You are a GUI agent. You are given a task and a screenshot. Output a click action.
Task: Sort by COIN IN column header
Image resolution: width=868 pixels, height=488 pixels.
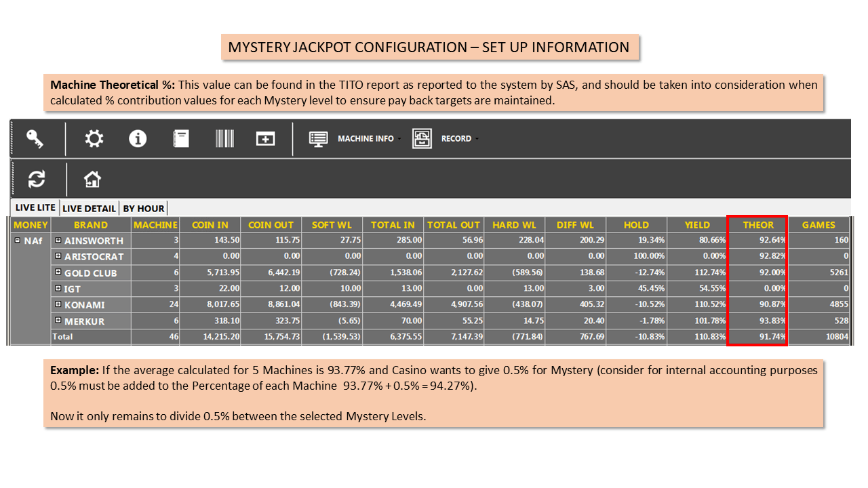(210, 224)
